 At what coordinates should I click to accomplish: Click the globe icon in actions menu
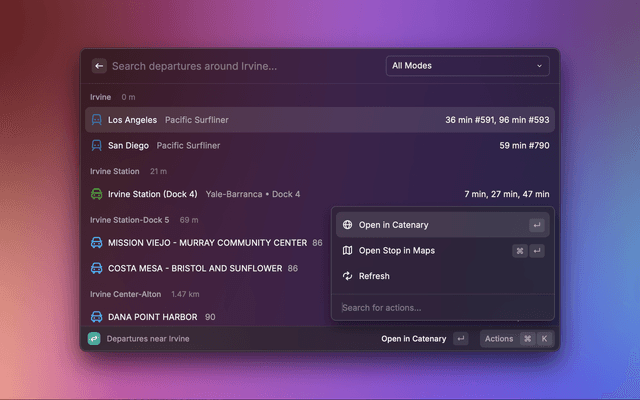347,225
